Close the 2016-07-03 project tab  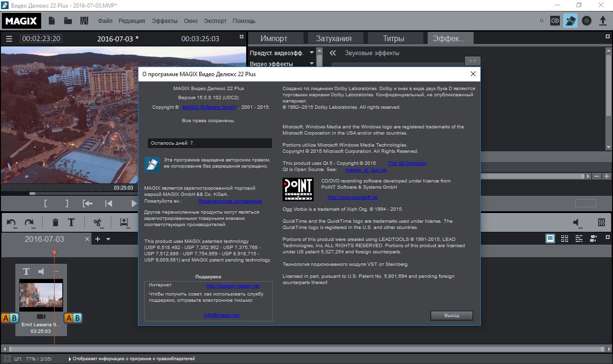coord(87,239)
